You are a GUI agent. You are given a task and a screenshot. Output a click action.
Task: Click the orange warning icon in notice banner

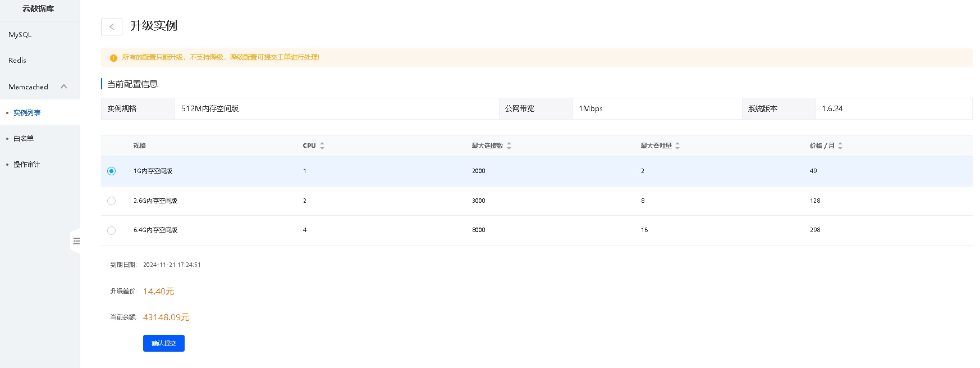(113, 58)
